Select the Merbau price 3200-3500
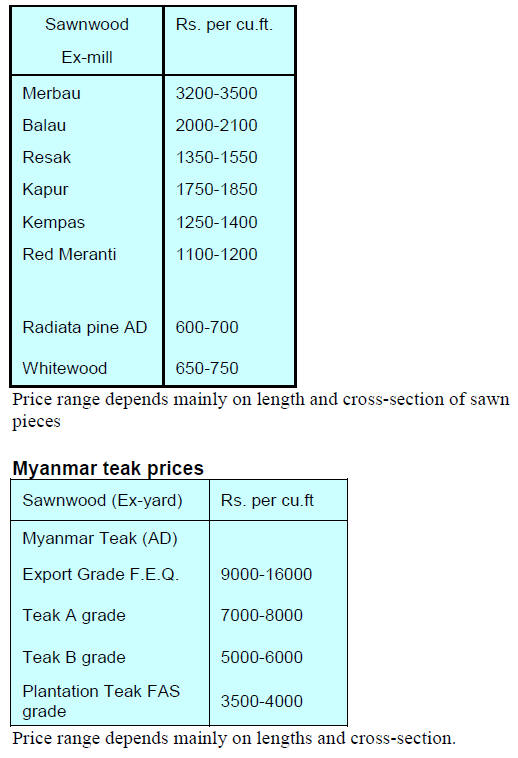The image size is (518, 758). pos(216,93)
